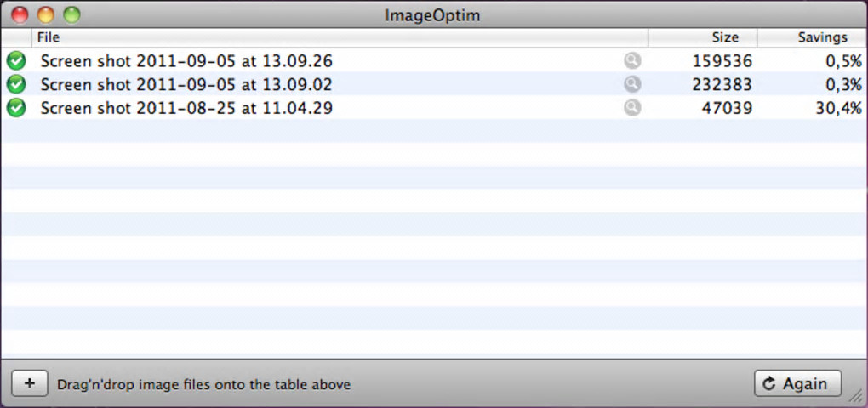Click green checkmark for 2011-08-25 screenshot
Viewport: 868px width, 408px height.
[15, 108]
